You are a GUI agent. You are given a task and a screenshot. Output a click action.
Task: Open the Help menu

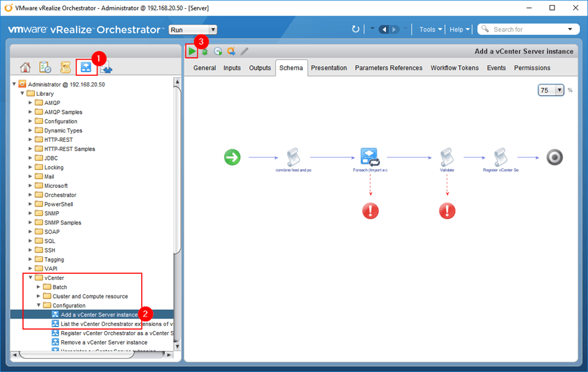[x=459, y=29]
